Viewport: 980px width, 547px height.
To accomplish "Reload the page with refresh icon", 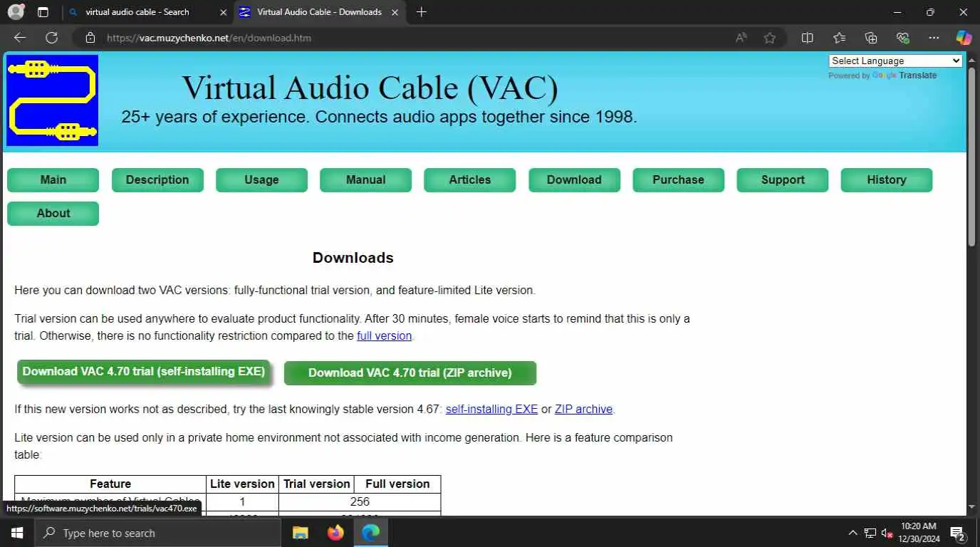I will [x=51, y=38].
